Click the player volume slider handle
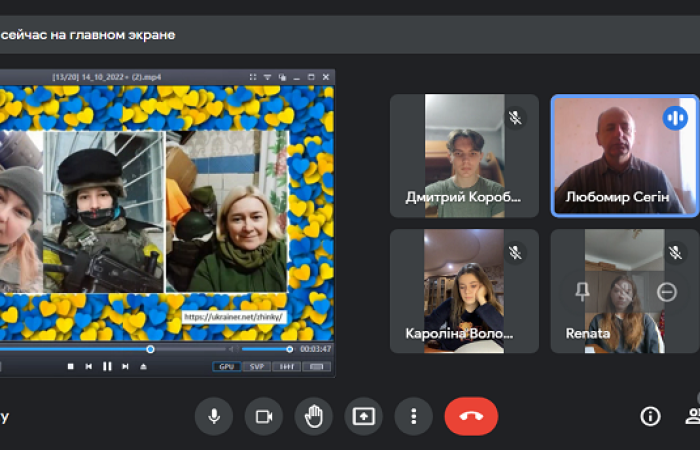This screenshot has width=700, height=450. click(x=290, y=349)
